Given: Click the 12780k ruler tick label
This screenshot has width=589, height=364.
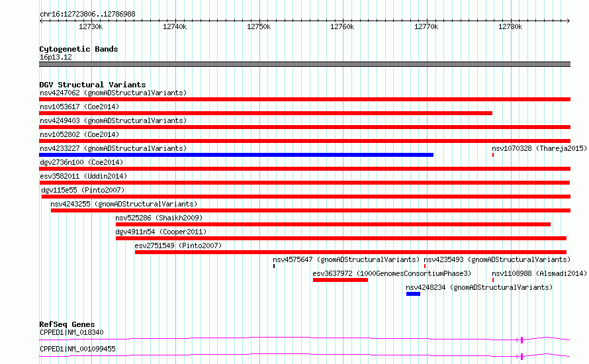Looking at the screenshot, I should [x=510, y=26].
